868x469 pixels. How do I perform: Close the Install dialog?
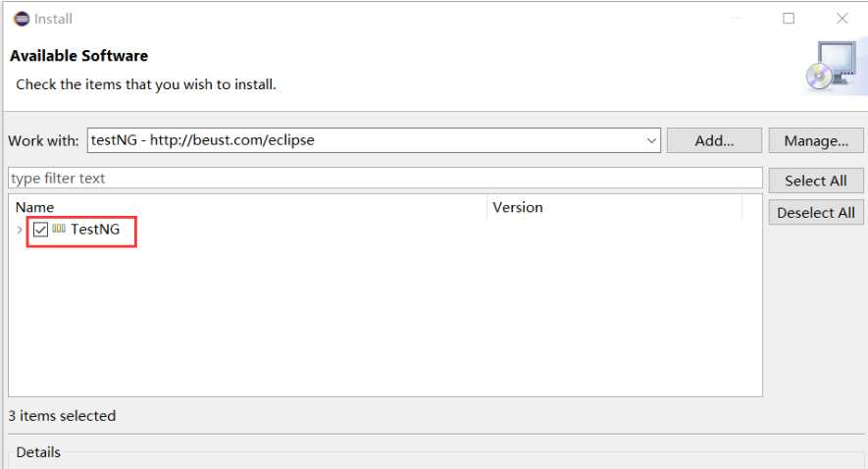(842, 19)
